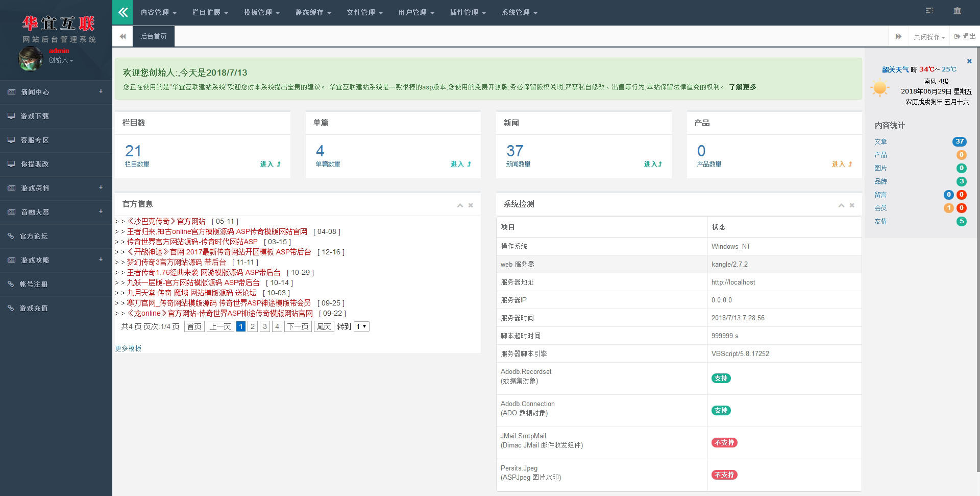Click the 友情 count badge 5
The width and height of the screenshot is (980, 496).
tap(961, 221)
